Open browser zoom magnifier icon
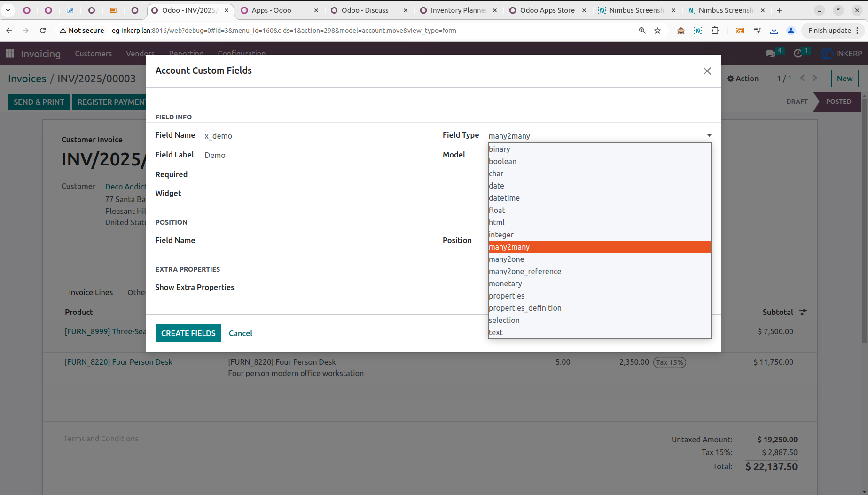 coord(642,31)
